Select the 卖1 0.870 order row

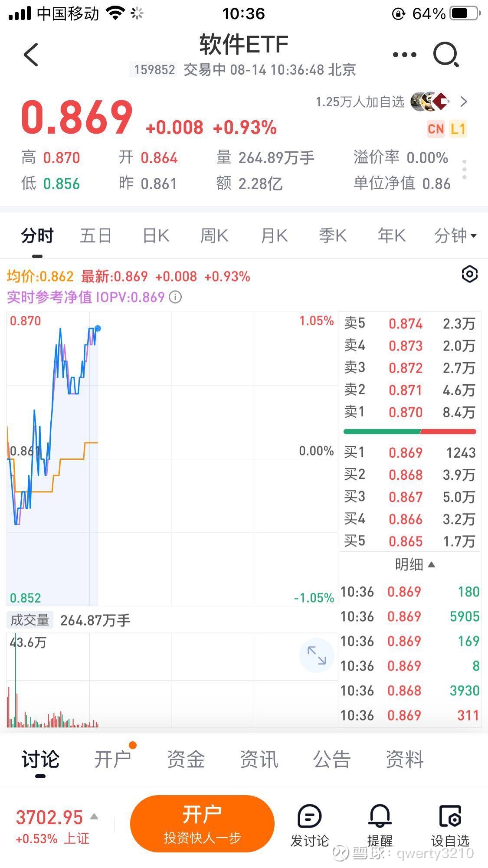click(410, 412)
